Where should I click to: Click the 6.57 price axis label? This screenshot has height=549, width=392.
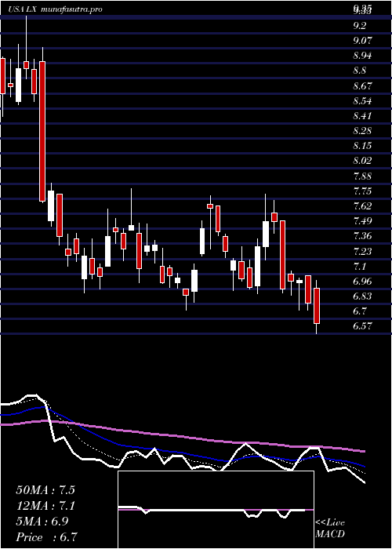click(362, 326)
